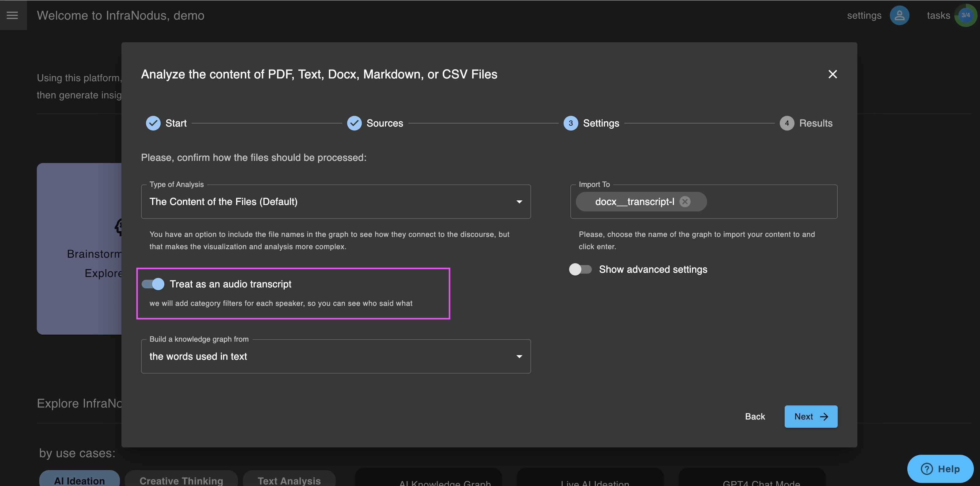Open the Type of Analysis dropdown
Viewport: 980px width, 486px height.
tap(335, 202)
